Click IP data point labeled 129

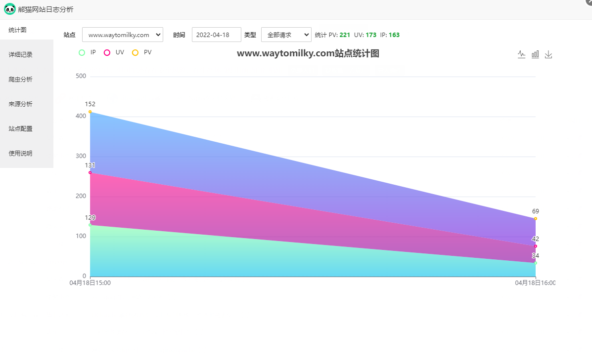[90, 225]
